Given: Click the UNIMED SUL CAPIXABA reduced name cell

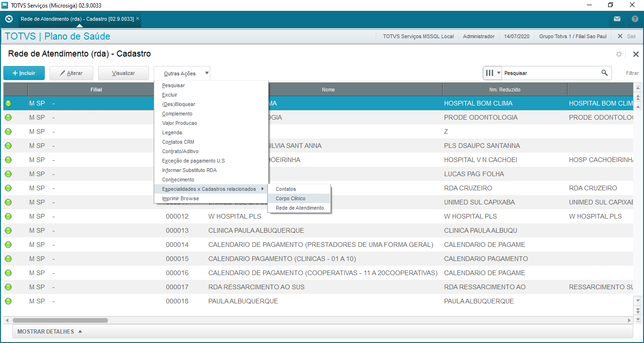Looking at the screenshot, I should pyautogui.click(x=479, y=202).
